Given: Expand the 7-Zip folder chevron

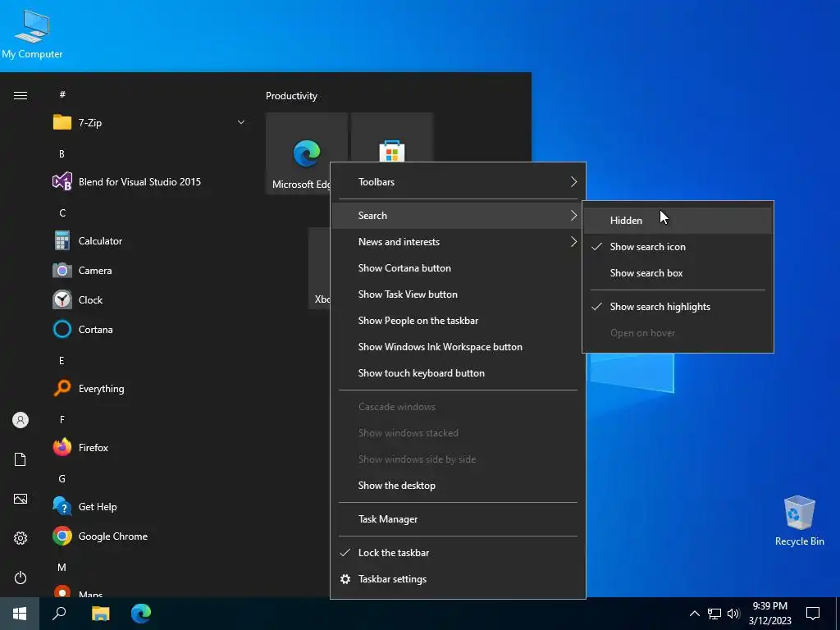Looking at the screenshot, I should pos(241,123).
